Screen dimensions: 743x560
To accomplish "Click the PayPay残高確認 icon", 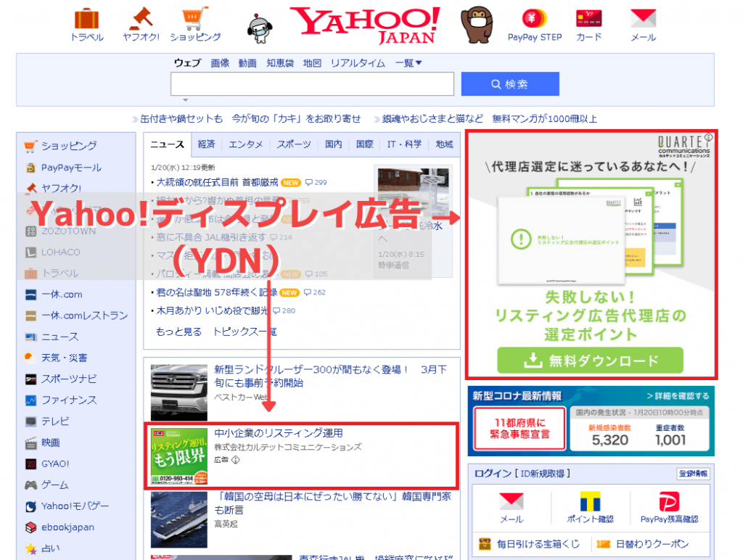I will [669, 501].
